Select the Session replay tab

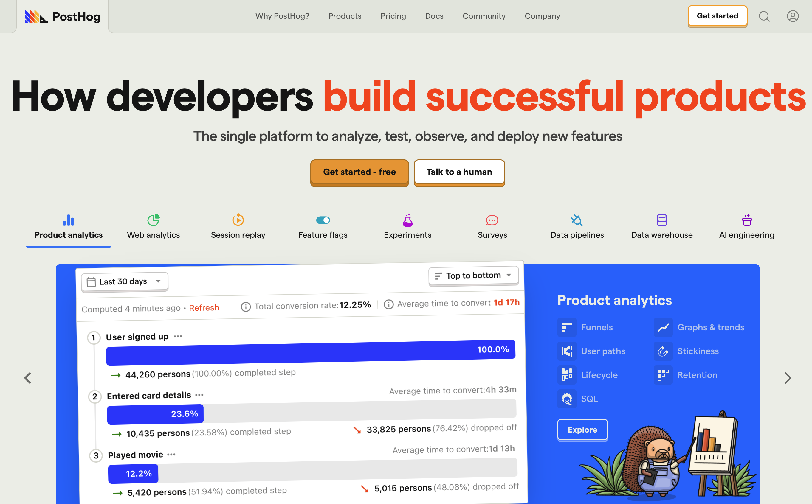(x=238, y=226)
